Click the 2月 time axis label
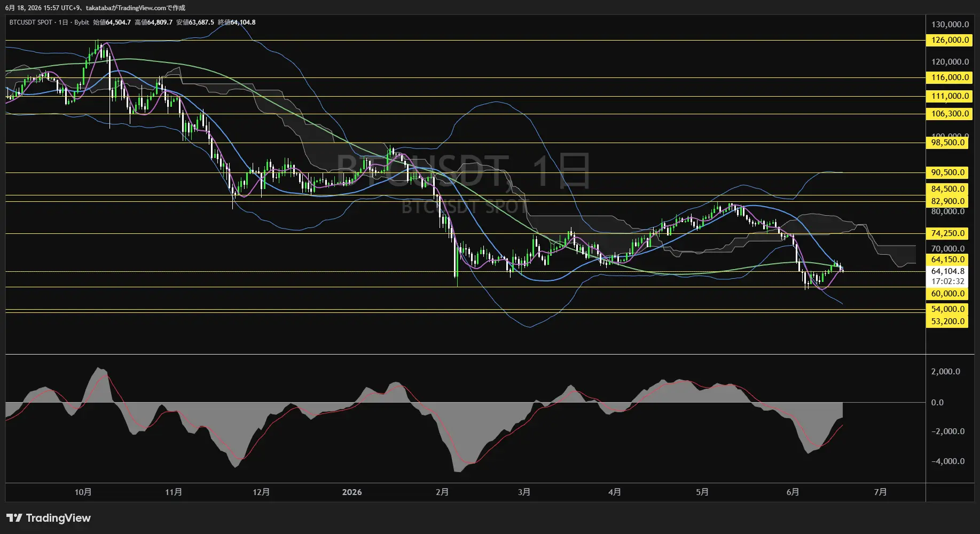 [x=442, y=492]
